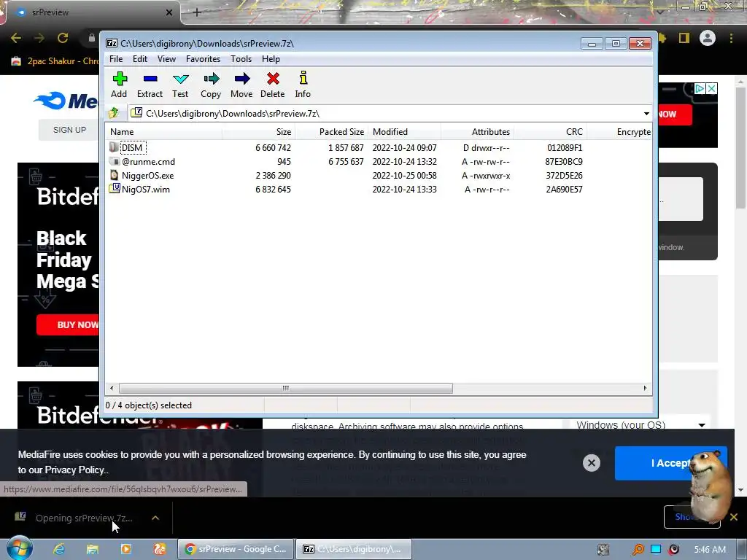Open the View menu
The height and width of the screenshot is (560, 747).
[x=167, y=59]
